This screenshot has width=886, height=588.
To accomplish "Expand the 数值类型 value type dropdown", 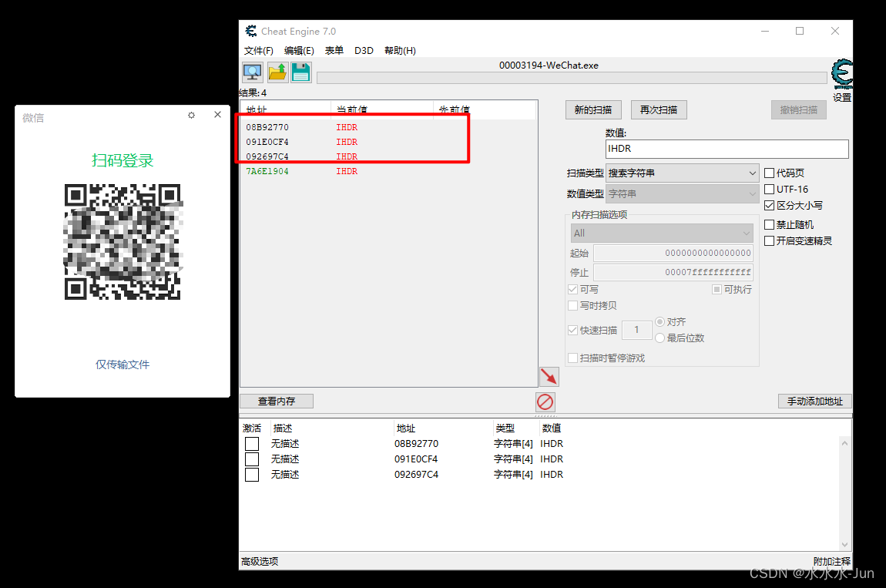I will point(682,194).
